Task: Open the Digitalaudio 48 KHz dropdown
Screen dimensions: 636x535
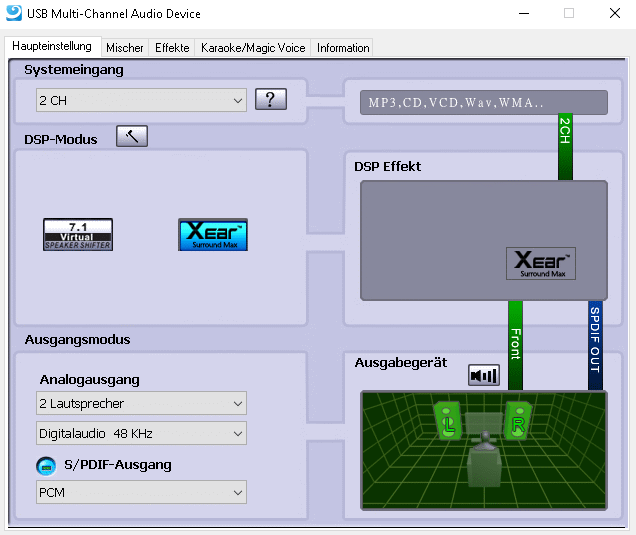Action: [x=141, y=433]
